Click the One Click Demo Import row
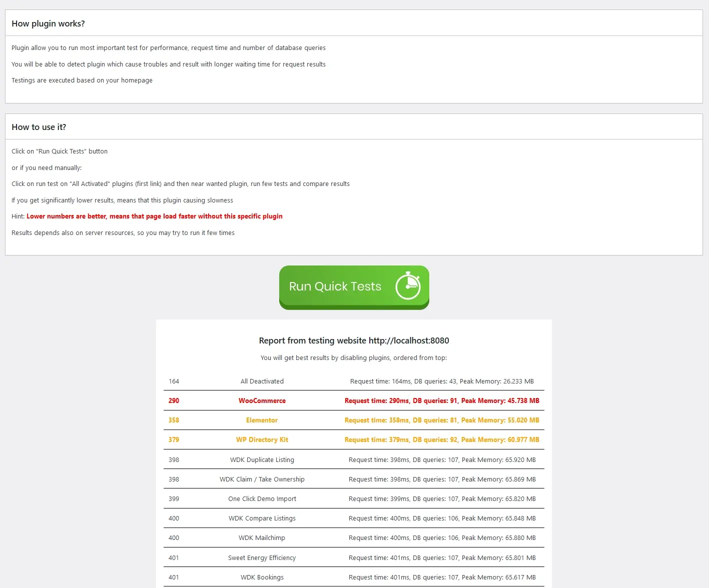 click(262, 498)
